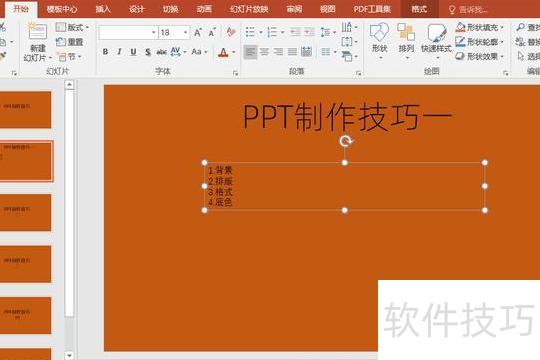Toggle bold formatting
This screenshot has height=360, width=540.
tap(105, 52)
